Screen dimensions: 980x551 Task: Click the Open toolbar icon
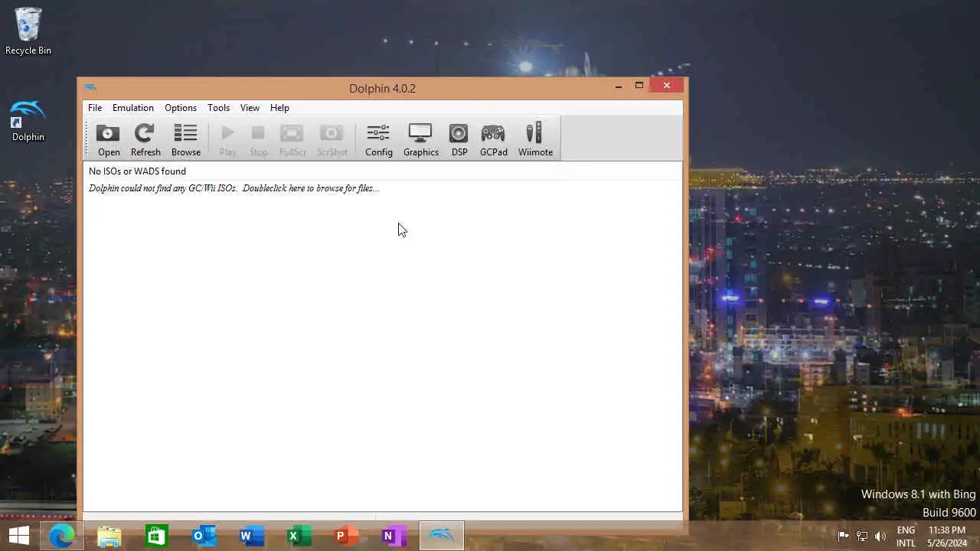[109, 140]
